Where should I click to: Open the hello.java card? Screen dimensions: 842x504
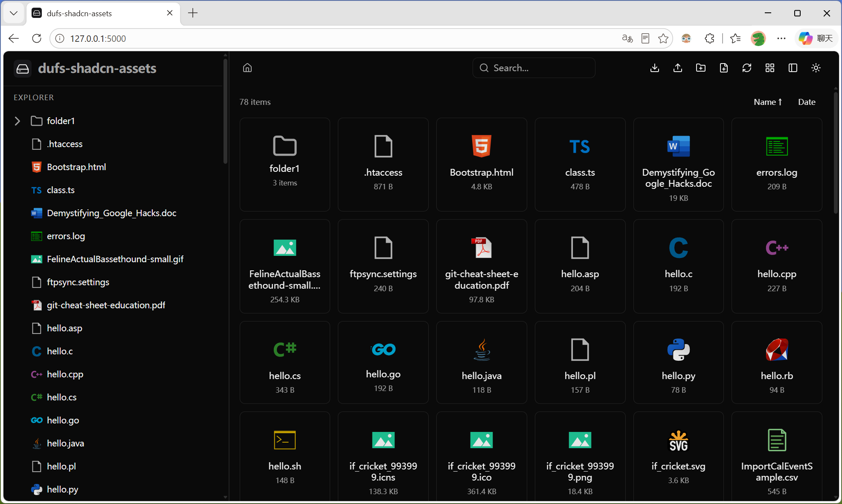point(482,362)
